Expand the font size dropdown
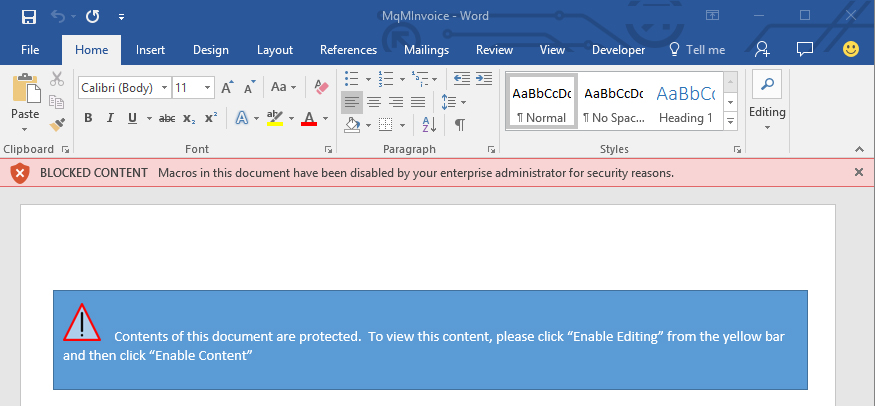 [x=208, y=88]
